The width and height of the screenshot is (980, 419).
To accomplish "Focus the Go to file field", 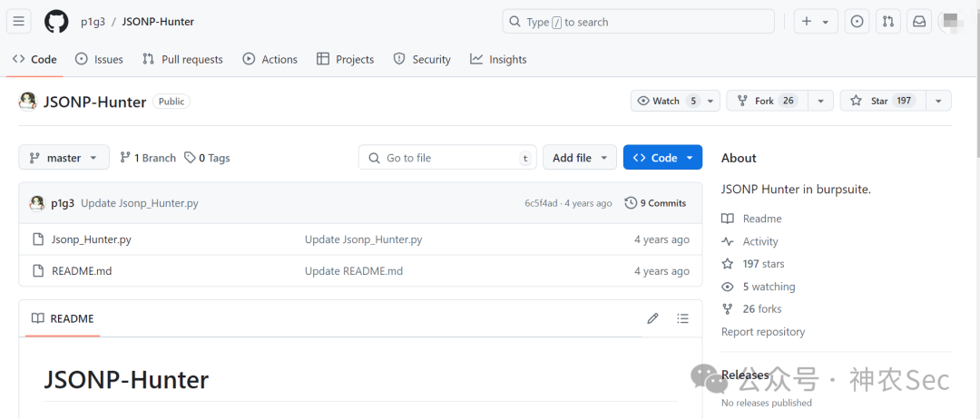I will 447,158.
